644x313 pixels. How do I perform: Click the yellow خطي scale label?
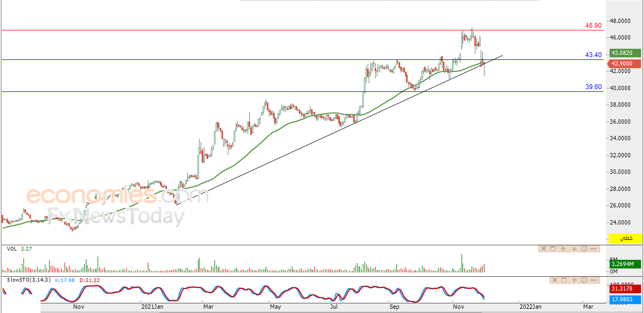[x=625, y=238]
